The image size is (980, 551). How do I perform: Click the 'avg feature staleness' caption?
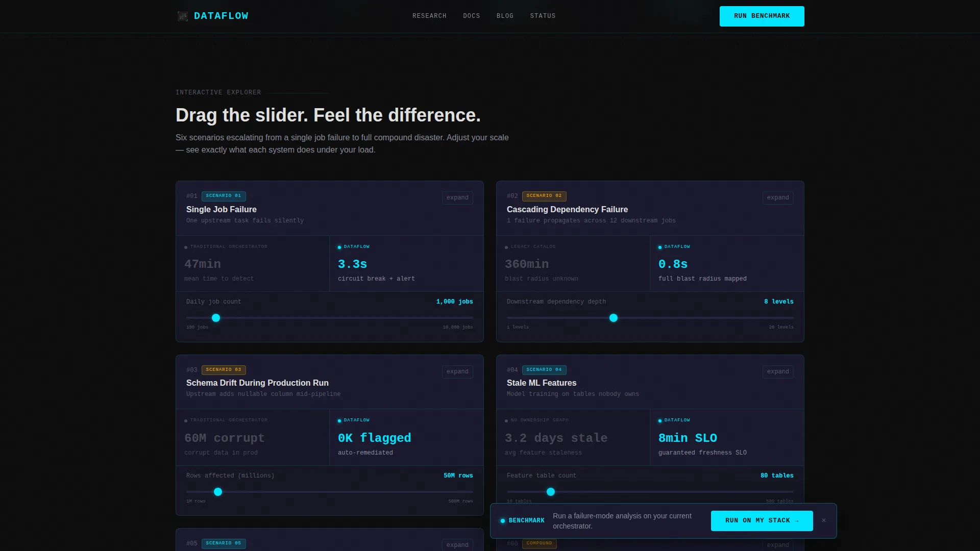pyautogui.click(x=543, y=453)
